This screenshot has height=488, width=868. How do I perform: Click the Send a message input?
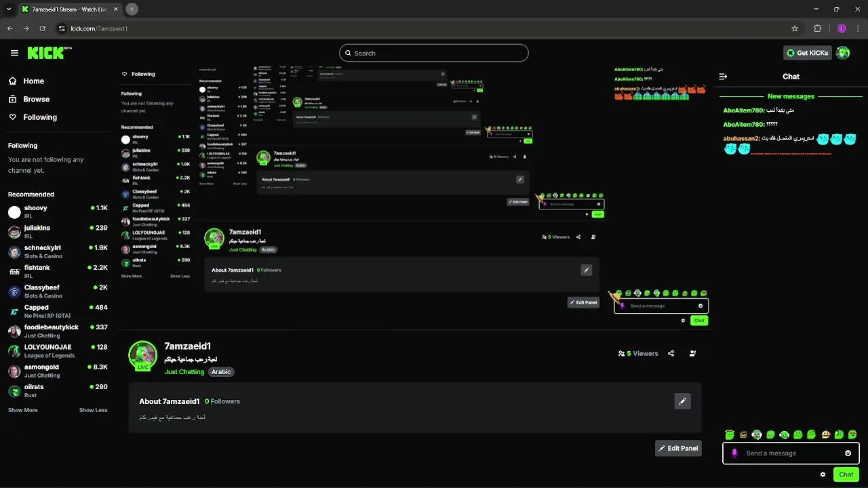pos(791,453)
